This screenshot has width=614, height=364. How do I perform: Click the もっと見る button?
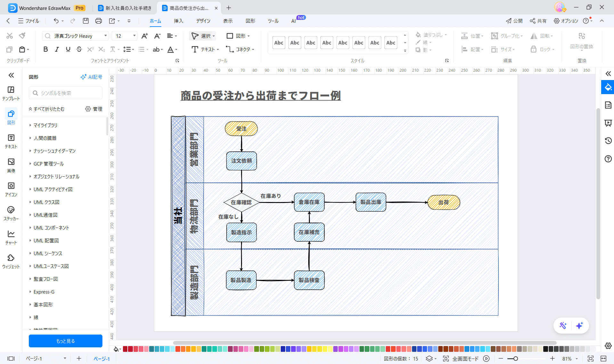pos(66,341)
